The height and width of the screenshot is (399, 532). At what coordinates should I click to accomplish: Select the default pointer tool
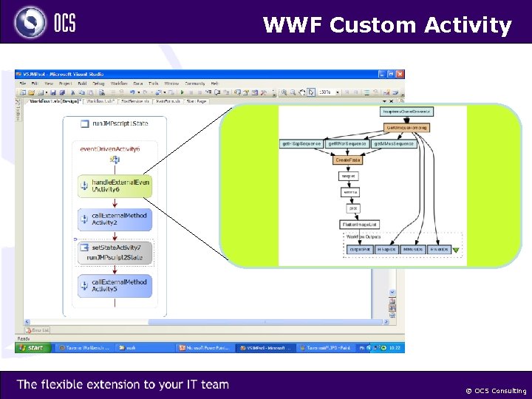311,92
